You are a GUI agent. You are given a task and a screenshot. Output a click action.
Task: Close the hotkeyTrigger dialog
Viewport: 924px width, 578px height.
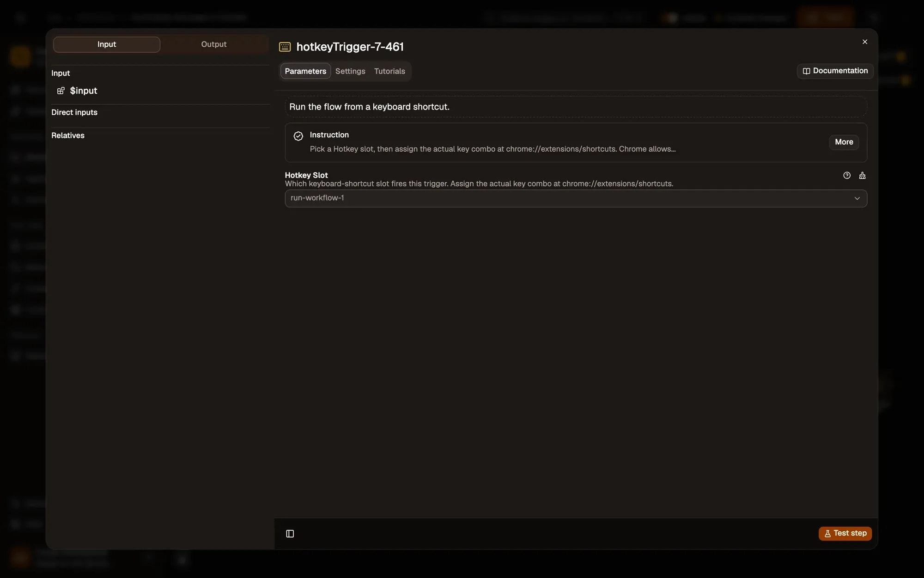[x=865, y=42]
